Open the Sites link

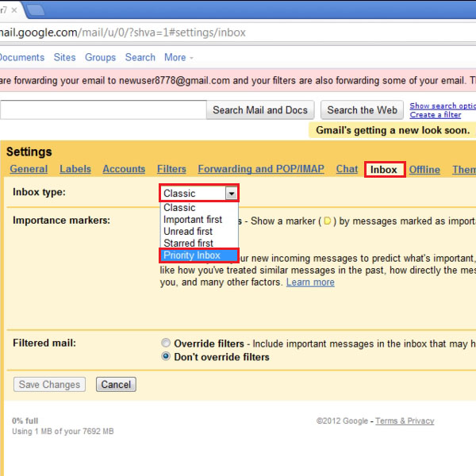65,57
